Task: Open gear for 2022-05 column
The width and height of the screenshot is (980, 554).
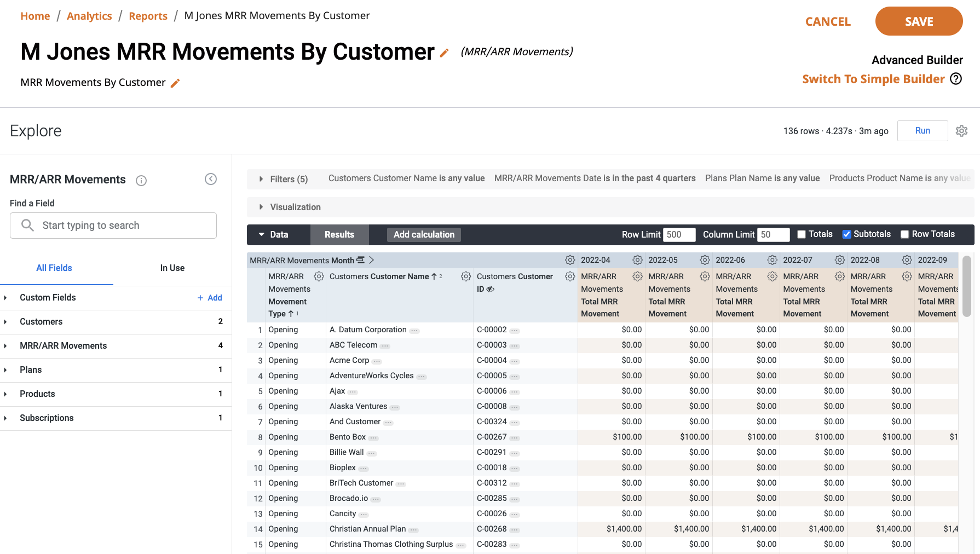Action: point(705,260)
